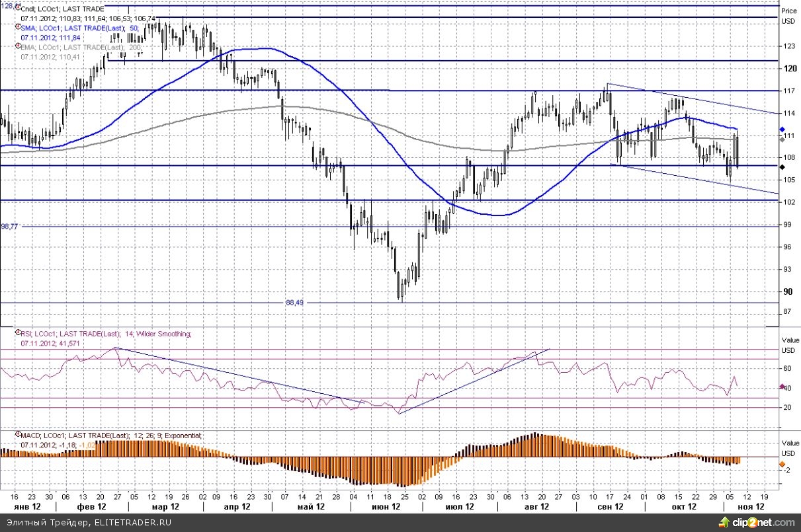Screen dimensions: 801x532
Task: Click the icon beside the MACD indicator label
Action: 18,436
